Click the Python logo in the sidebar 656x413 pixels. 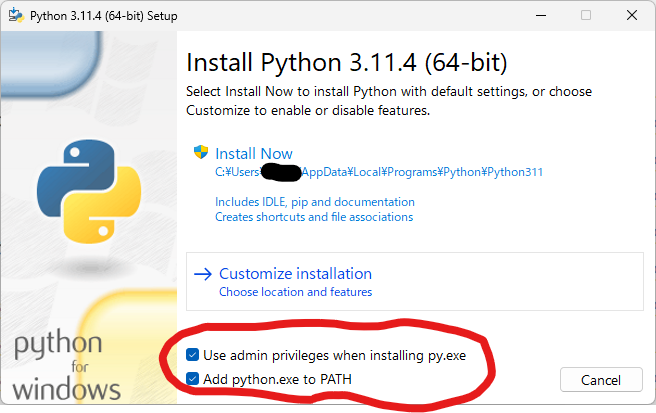89,192
